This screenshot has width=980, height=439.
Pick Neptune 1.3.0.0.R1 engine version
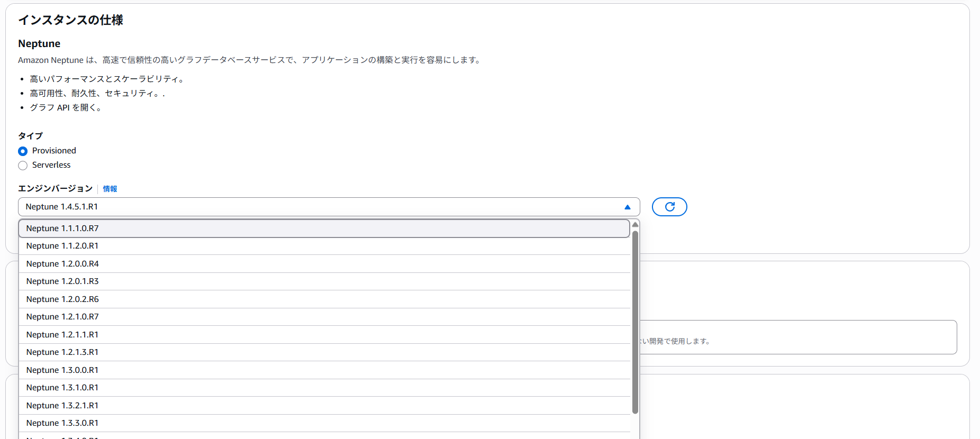point(324,370)
